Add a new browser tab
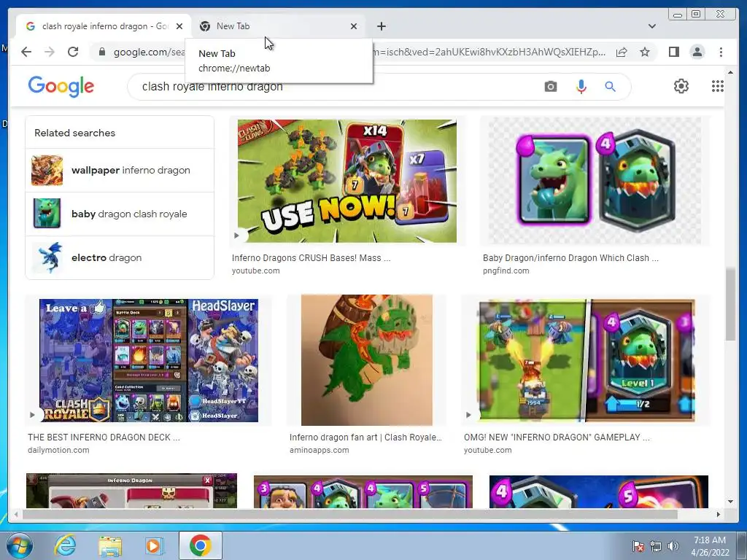The width and height of the screenshot is (747, 560). [381, 26]
